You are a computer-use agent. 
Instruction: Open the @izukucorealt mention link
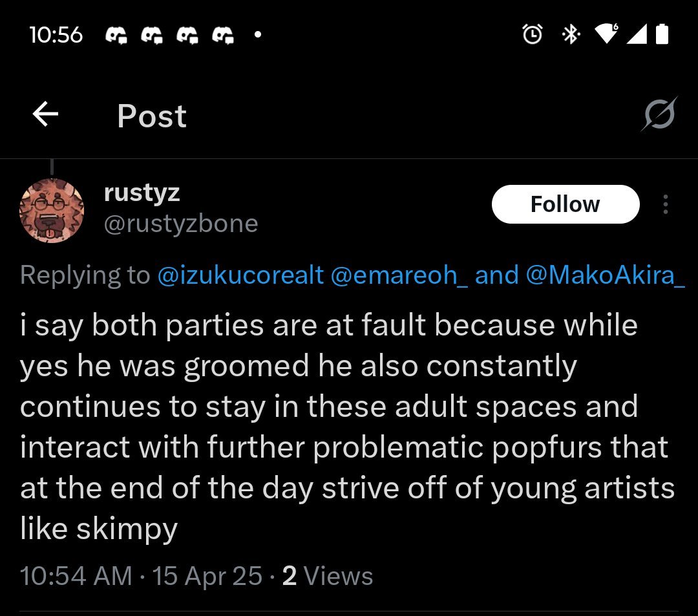coord(240,275)
